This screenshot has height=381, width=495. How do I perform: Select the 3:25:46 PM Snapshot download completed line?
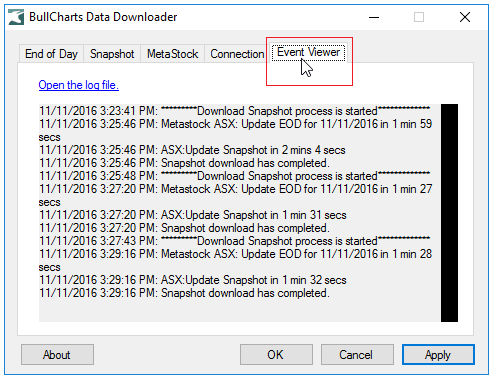(x=184, y=163)
